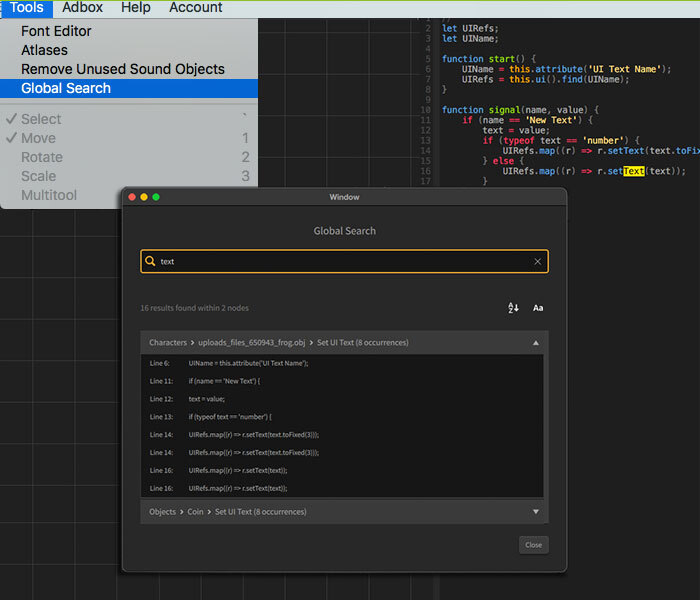The height and width of the screenshot is (600, 700).
Task: Toggle case-sensitive match (Aa) icon
Action: coord(538,308)
